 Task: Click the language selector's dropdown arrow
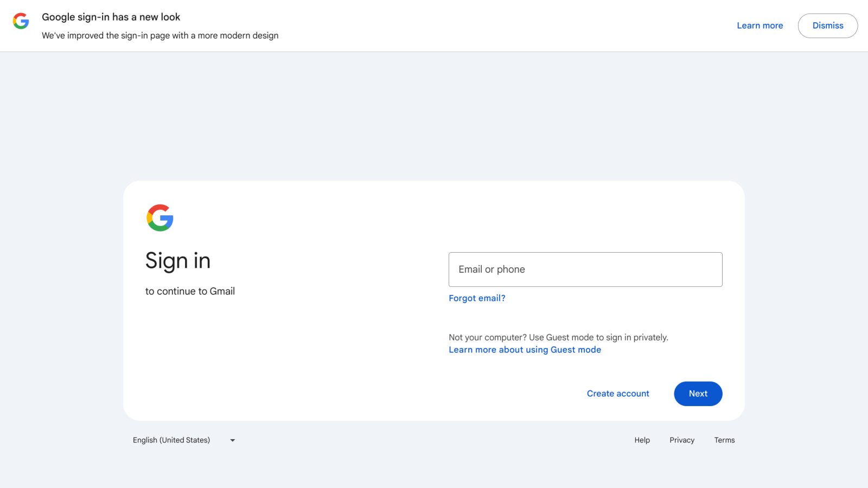pos(233,440)
